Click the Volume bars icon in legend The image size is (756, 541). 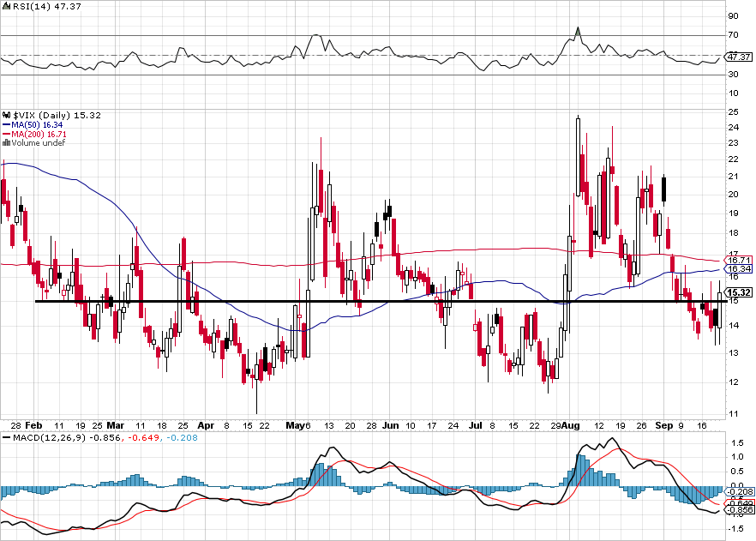click(5, 143)
